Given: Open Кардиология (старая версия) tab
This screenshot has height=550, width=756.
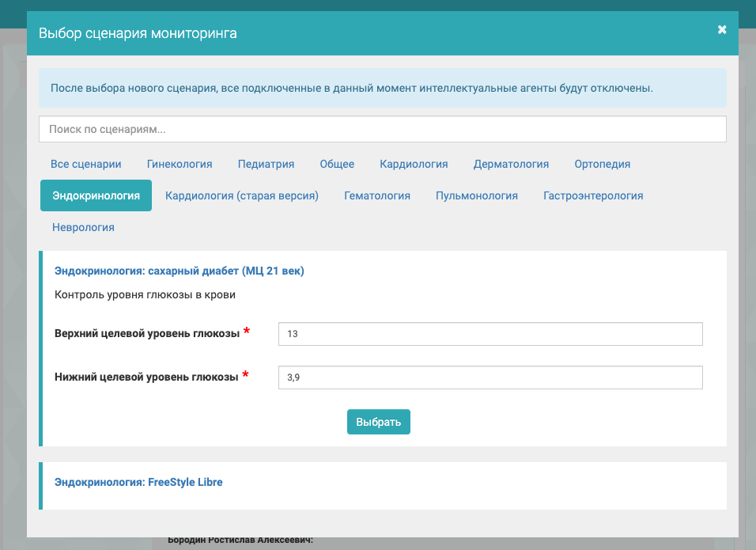Looking at the screenshot, I should [x=242, y=195].
